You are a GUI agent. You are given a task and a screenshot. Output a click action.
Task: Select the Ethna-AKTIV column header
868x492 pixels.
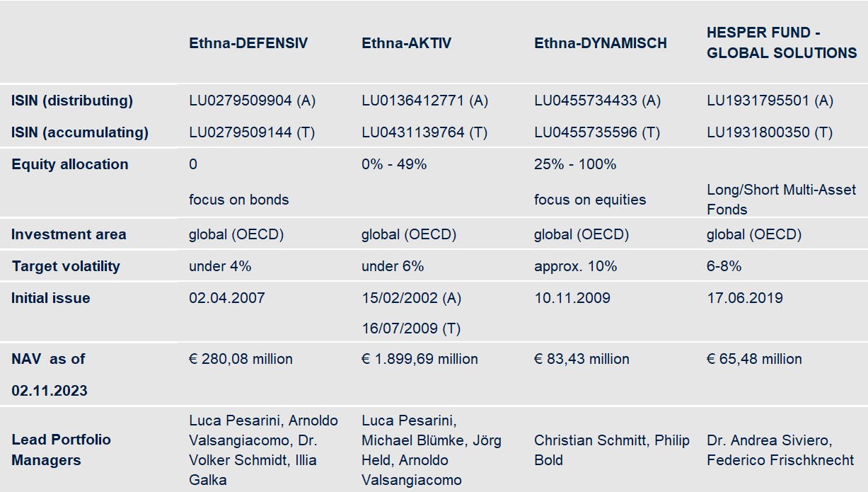(406, 43)
